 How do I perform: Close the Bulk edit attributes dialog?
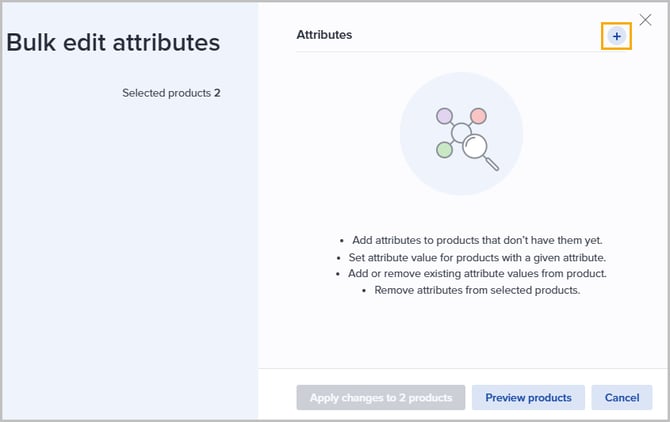pos(645,19)
